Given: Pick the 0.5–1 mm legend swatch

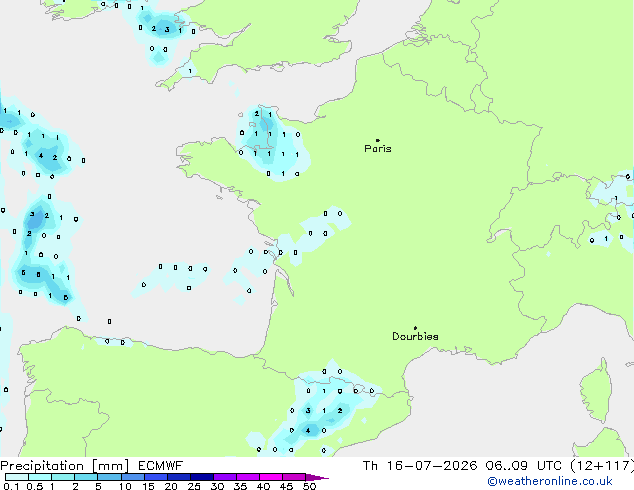Looking at the screenshot, I should tap(40, 477).
